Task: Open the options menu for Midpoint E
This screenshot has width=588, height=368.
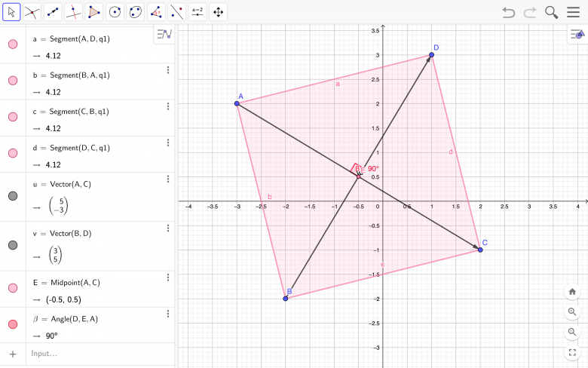Action: coord(168,278)
